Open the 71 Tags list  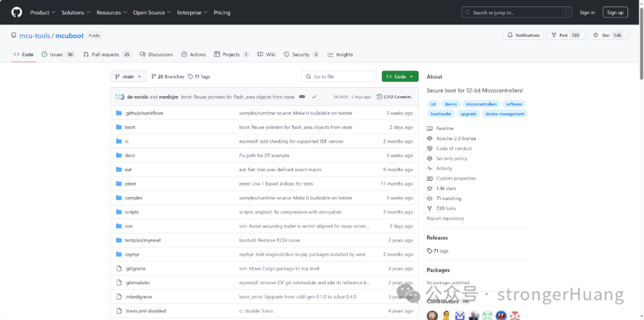199,76
